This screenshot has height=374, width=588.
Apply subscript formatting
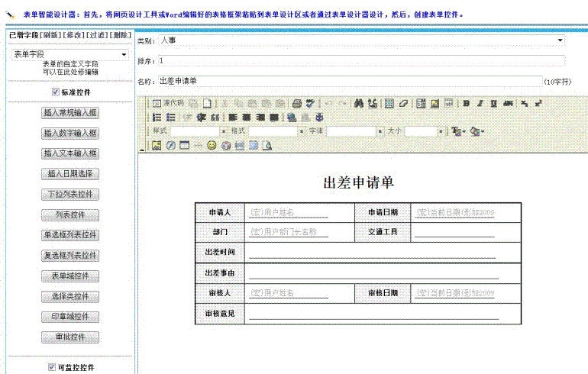pyautogui.click(x=525, y=103)
